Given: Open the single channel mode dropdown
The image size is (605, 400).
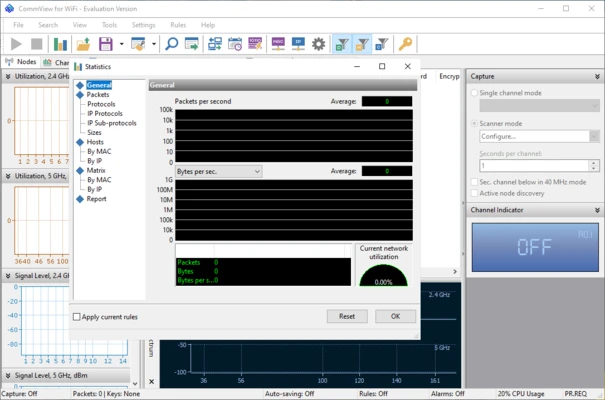Looking at the screenshot, I should 539,105.
